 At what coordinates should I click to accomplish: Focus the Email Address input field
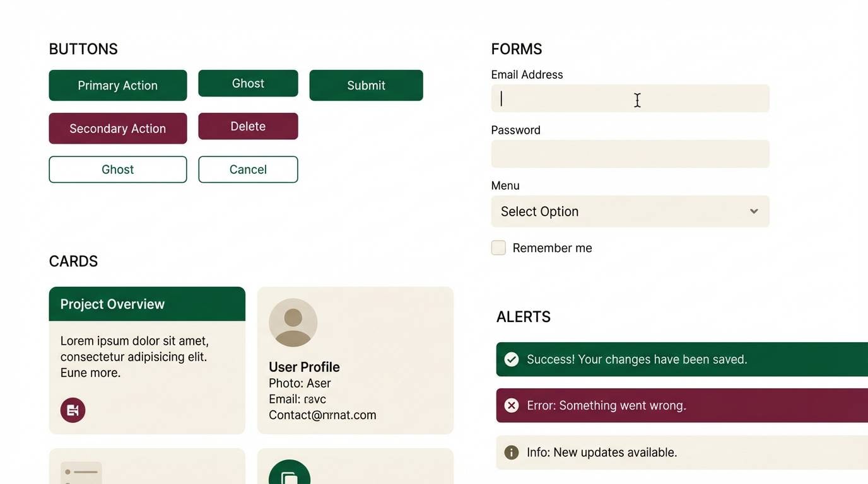click(630, 98)
